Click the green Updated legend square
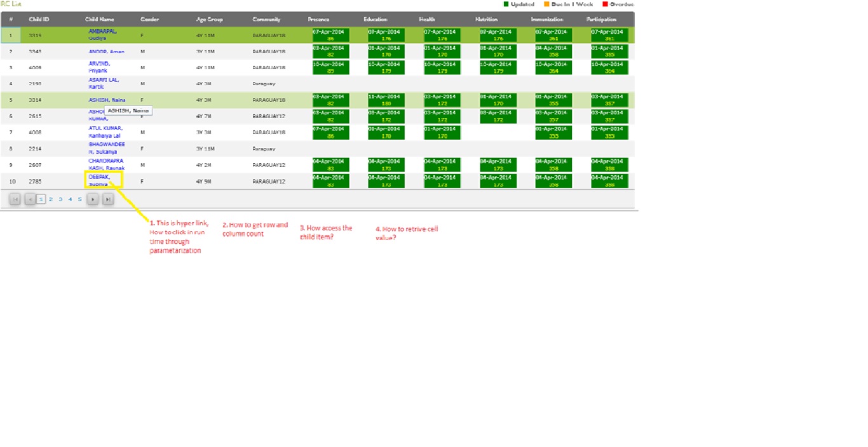Screen dimensions: 868x447 pyautogui.click(x=506, y=4)
